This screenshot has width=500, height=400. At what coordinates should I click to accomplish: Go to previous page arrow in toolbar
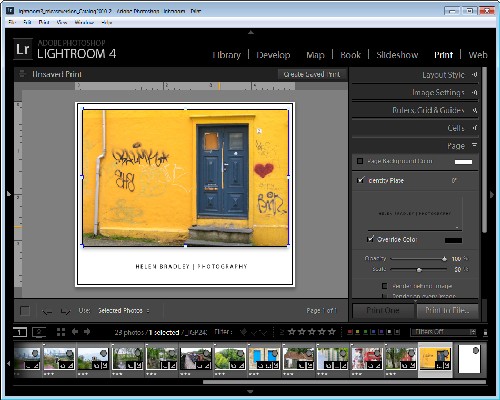pos(47,312)
